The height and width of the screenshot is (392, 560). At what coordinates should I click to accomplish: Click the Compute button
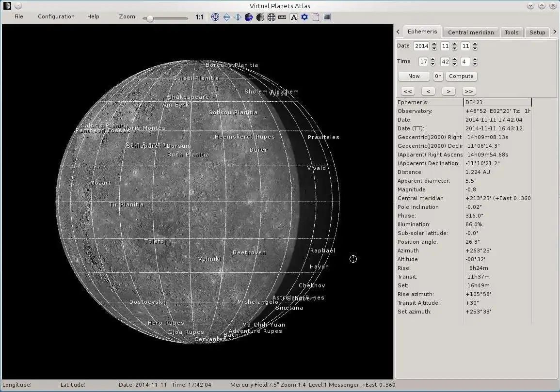click(461, 76)
